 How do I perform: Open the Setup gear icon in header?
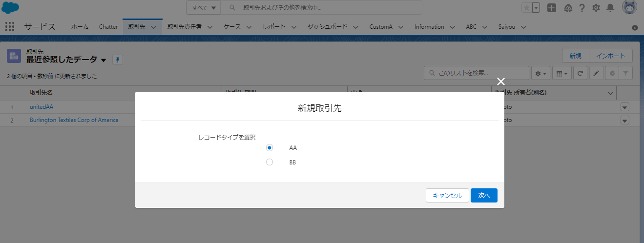596,8
